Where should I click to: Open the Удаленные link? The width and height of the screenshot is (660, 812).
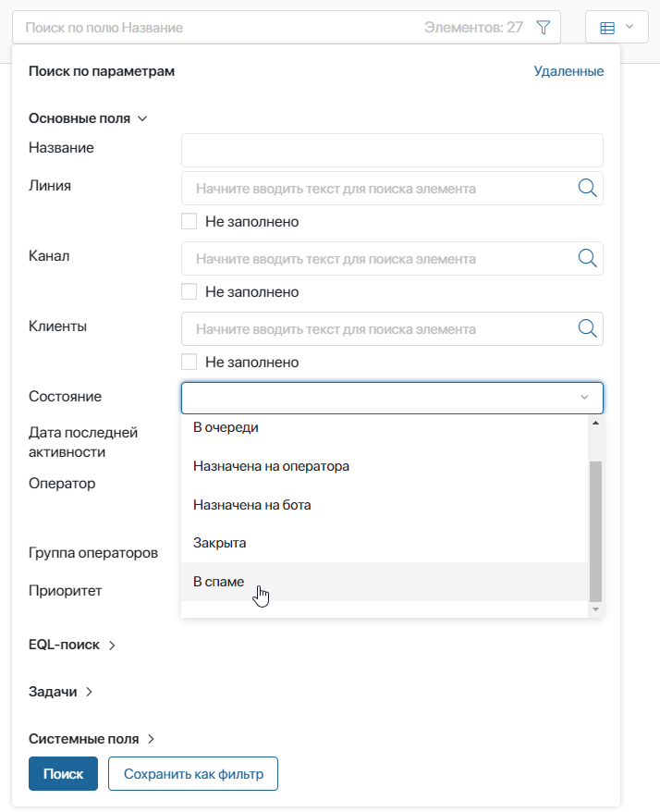pos(568,71)
